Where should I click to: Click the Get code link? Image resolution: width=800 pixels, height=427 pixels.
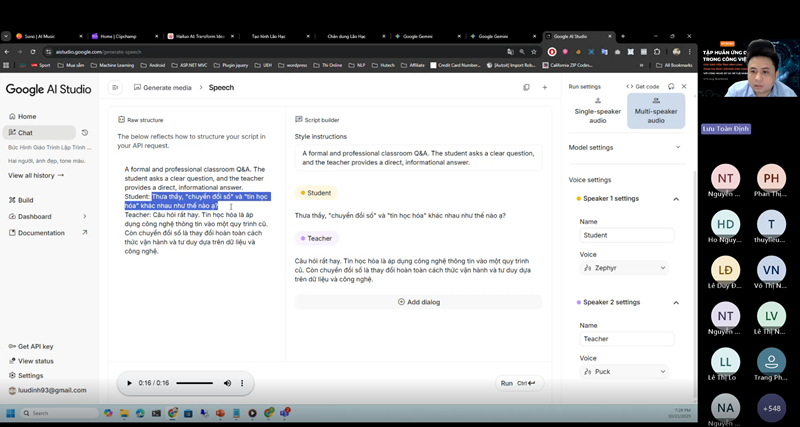[642, 87]
